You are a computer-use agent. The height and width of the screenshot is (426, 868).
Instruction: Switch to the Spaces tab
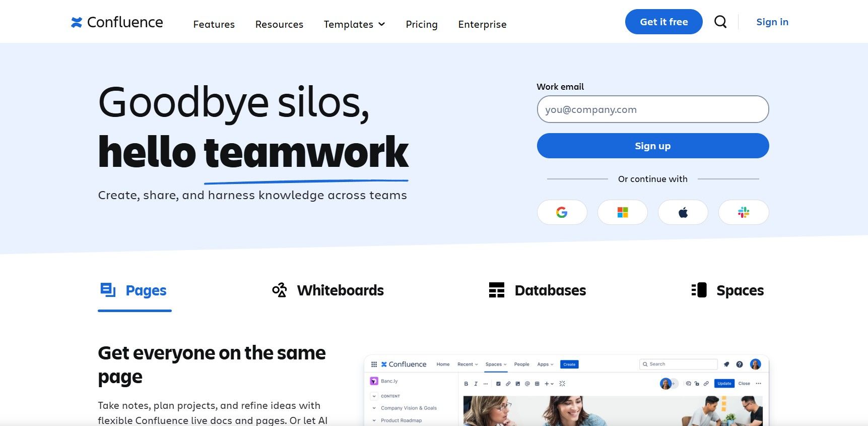point(727,290)
